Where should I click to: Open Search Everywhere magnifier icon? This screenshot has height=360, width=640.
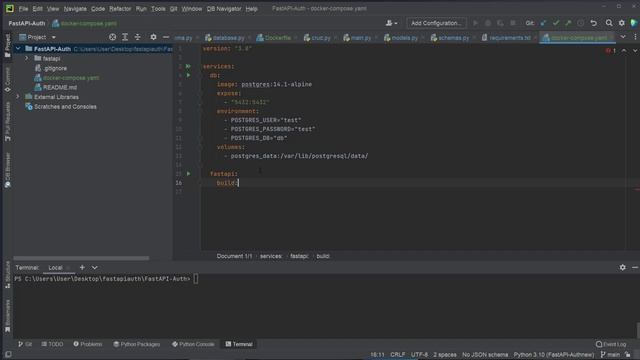[609, 23]
